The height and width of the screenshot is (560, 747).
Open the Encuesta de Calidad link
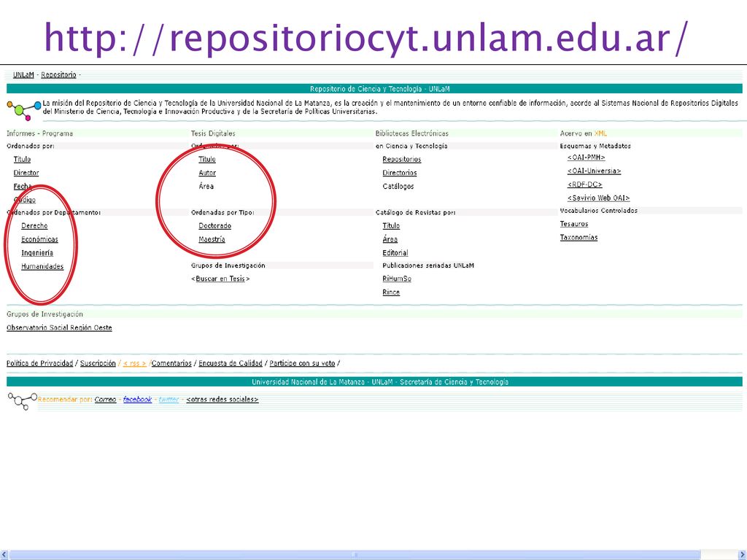click(x=231, y=363)
